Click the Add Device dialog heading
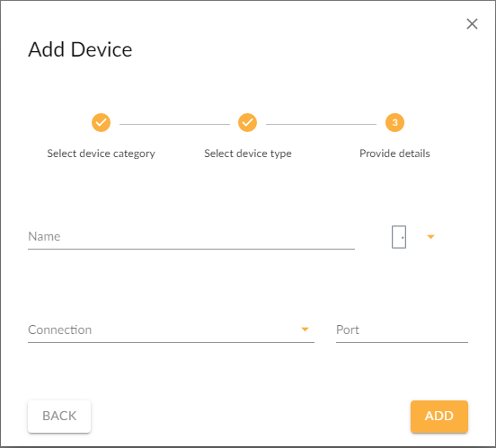 tap(80, 49)
